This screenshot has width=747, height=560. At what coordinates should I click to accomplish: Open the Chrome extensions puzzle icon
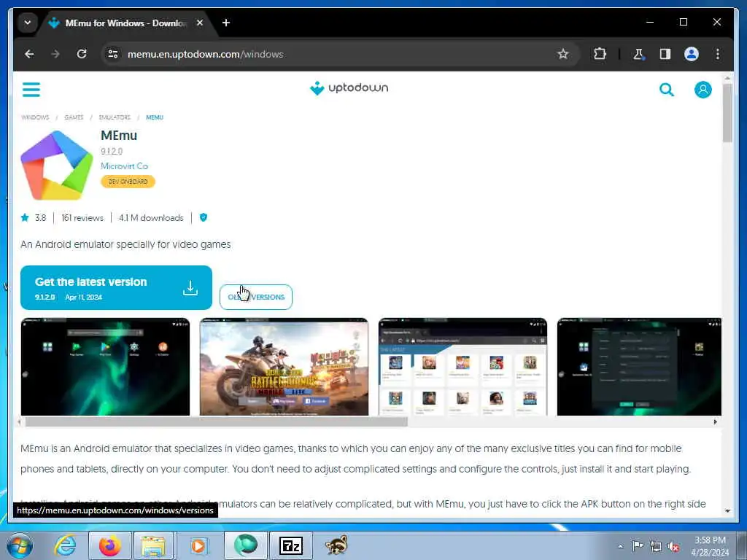click(x=600, y=54)
